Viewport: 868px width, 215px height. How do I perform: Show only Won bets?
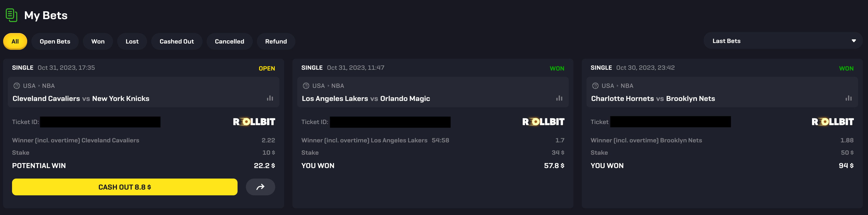pyautogui.click(x=98, y=41)
